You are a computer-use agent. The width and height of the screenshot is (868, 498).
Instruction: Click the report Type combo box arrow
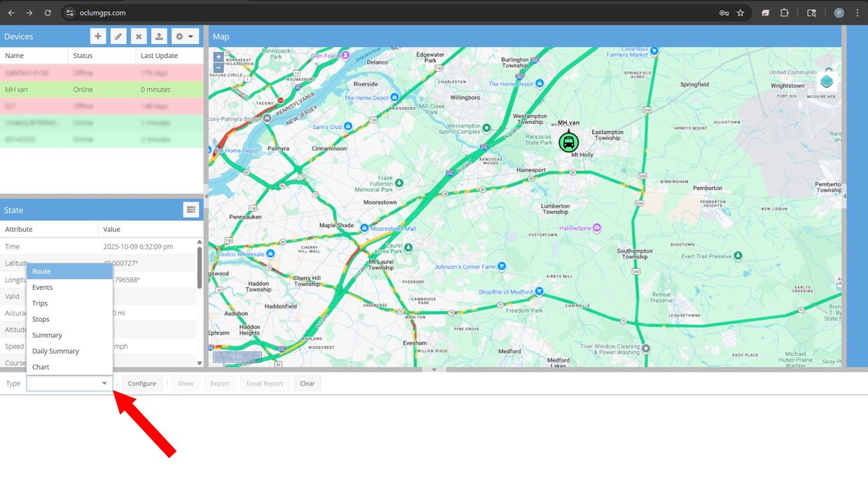[105, 383]
